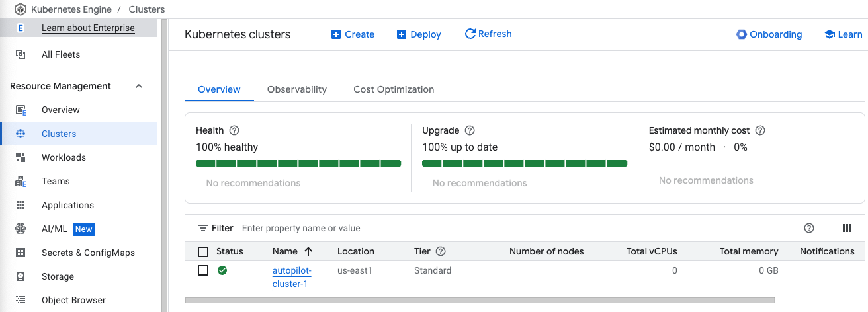Click the 0 GB memory cell
Viewport: 868px width, 312px height.
point(768,270)
